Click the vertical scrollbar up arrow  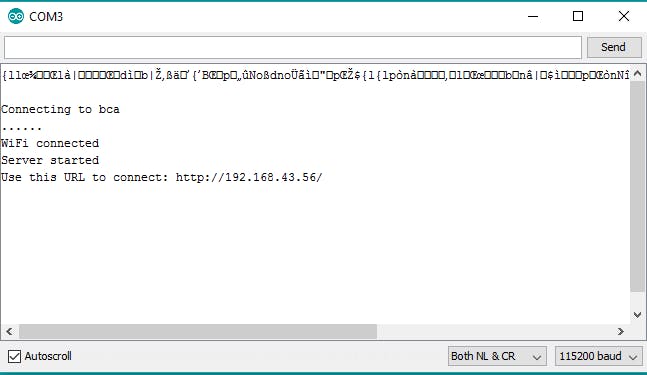point(637,74)
